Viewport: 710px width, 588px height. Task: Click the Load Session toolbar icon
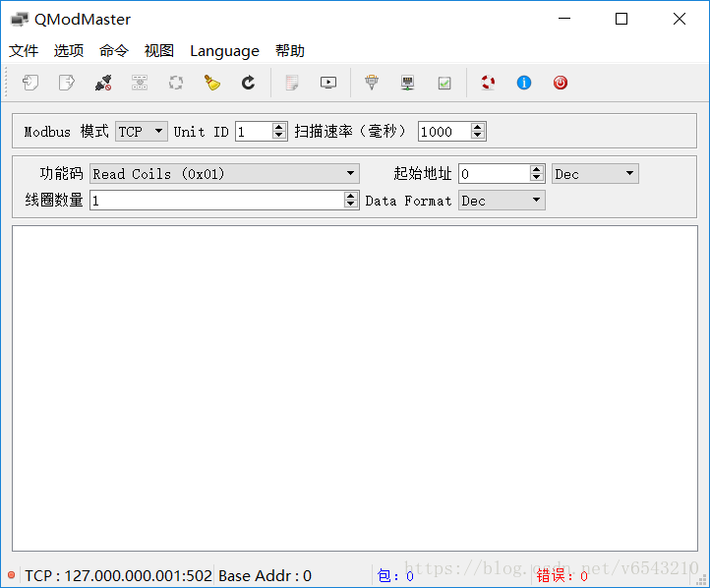[x=30, y=83]
